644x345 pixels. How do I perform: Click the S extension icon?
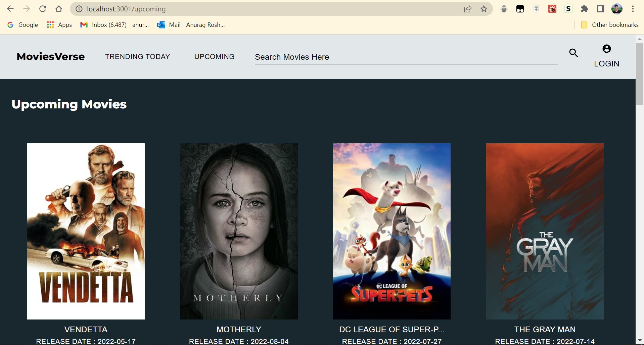coord(568,9)
